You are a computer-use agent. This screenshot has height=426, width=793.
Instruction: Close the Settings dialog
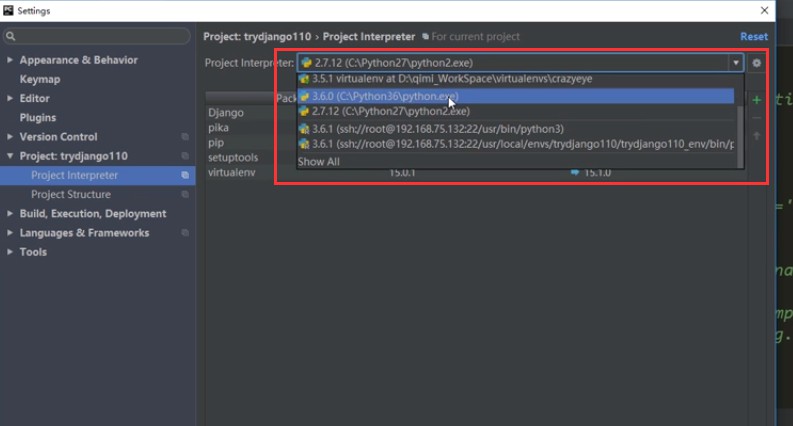(764, 11)
